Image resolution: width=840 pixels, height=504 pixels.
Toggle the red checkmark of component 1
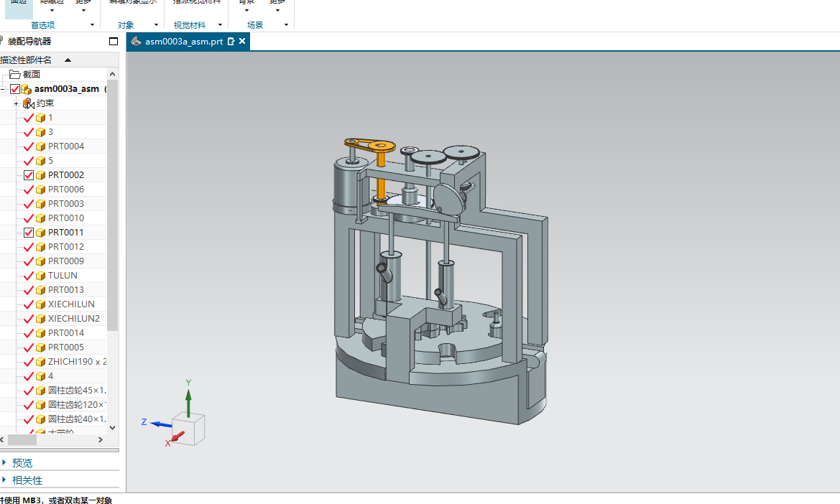click(x=29, y=118)
